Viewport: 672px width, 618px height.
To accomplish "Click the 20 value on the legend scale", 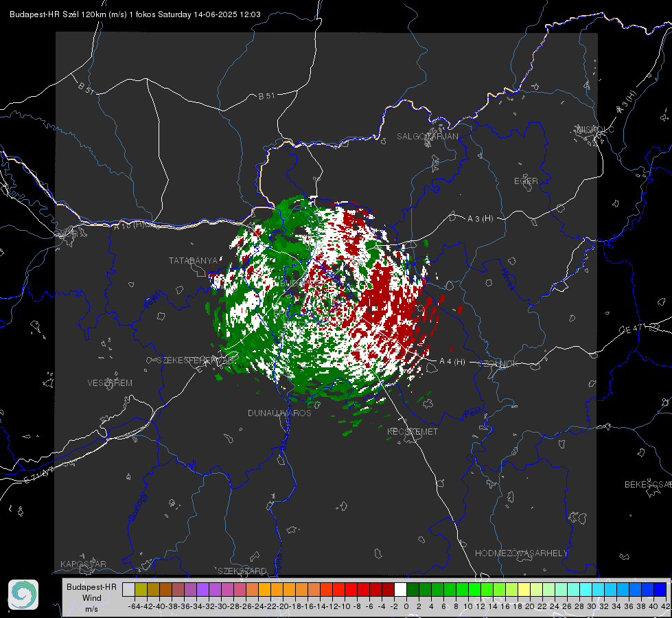I will point(530,606).
